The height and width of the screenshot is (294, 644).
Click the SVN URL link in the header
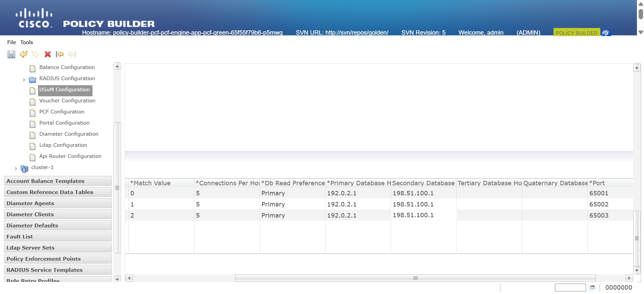pyautogui.click(x=342, y=33)
